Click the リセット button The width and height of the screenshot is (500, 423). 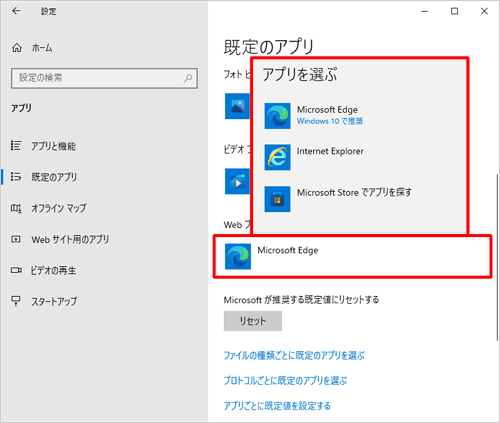pos(253,321)
